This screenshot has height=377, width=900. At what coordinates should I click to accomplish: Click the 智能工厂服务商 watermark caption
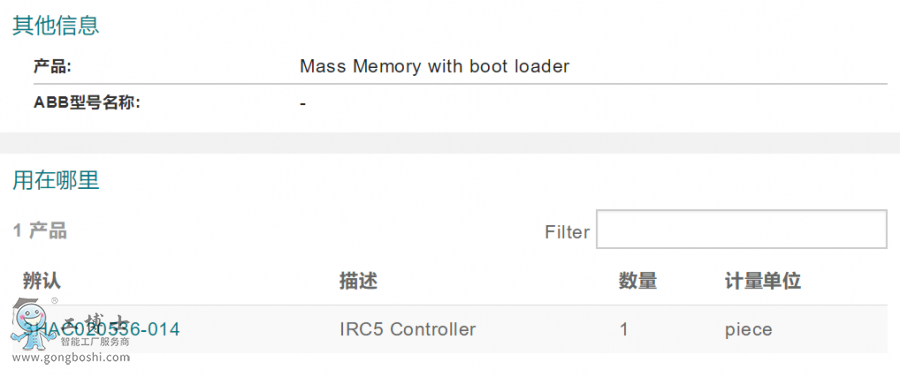(95, 342)
